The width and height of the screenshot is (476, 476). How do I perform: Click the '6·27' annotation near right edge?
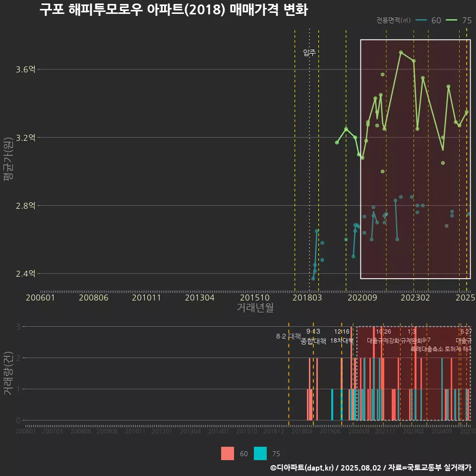(466, 332)
